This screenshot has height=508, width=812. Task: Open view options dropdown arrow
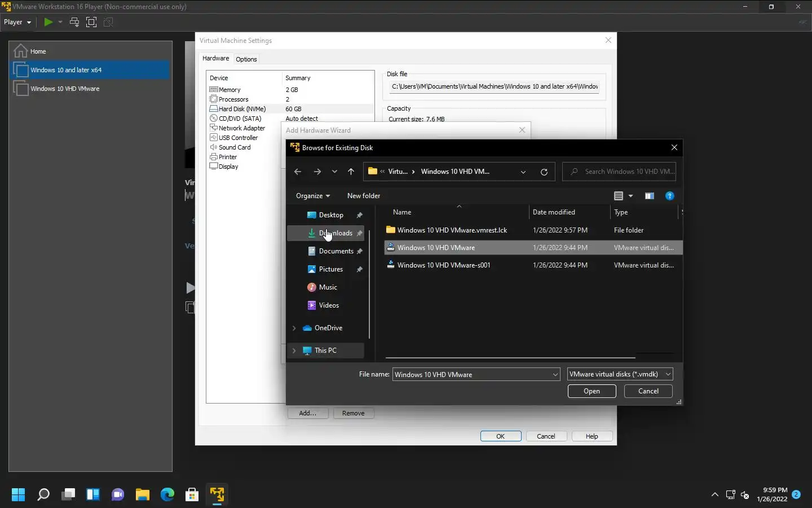click(630, 196)
